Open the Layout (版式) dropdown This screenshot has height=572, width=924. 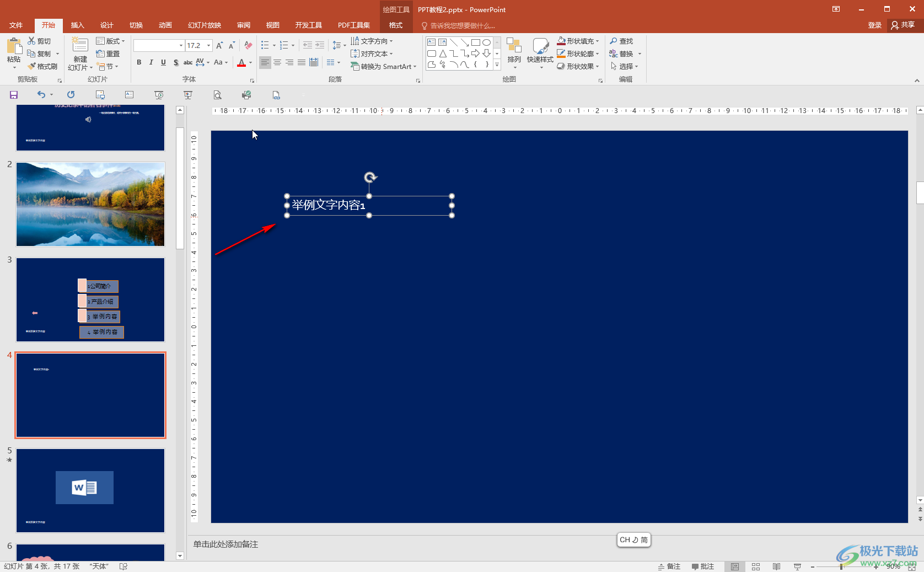110,41
